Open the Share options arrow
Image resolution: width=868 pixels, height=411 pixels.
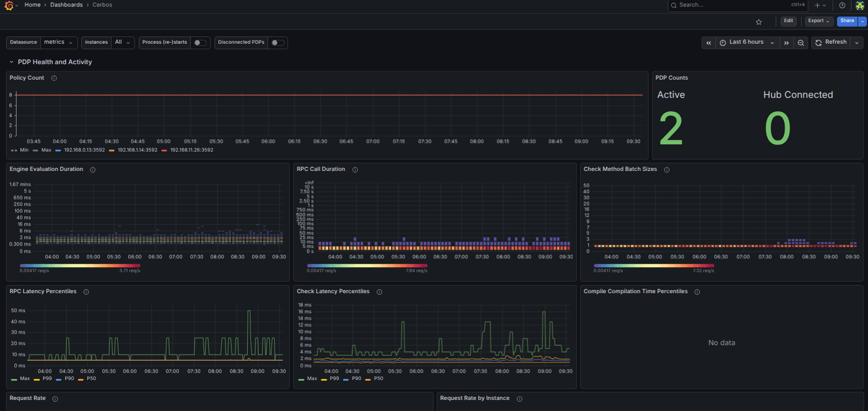click(862, 21)
